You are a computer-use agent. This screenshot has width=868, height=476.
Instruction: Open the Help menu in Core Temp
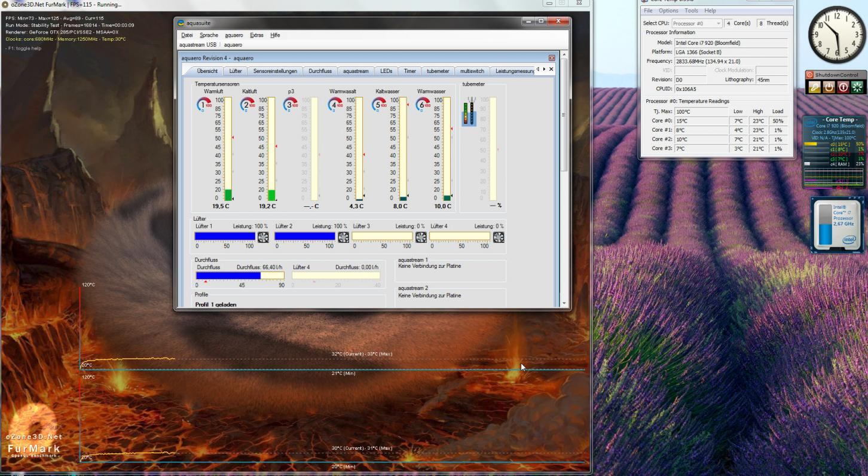tap(710, 11)
